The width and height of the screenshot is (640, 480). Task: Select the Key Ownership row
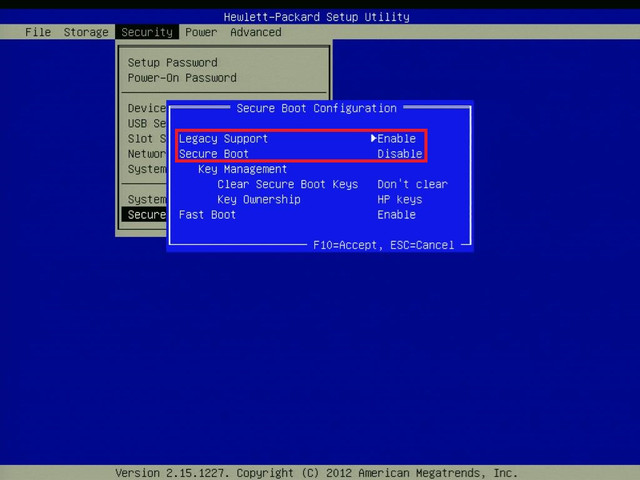click(x=259, y=199)
